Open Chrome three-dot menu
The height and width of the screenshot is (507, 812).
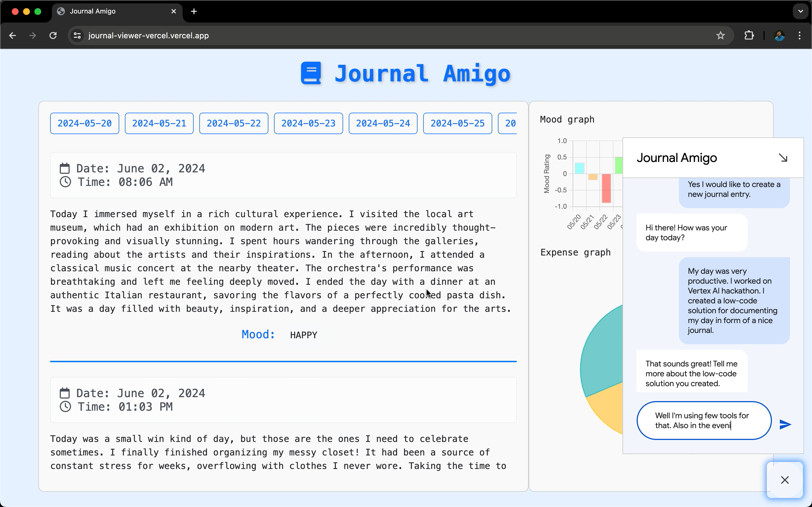click(x=800, y=35)
